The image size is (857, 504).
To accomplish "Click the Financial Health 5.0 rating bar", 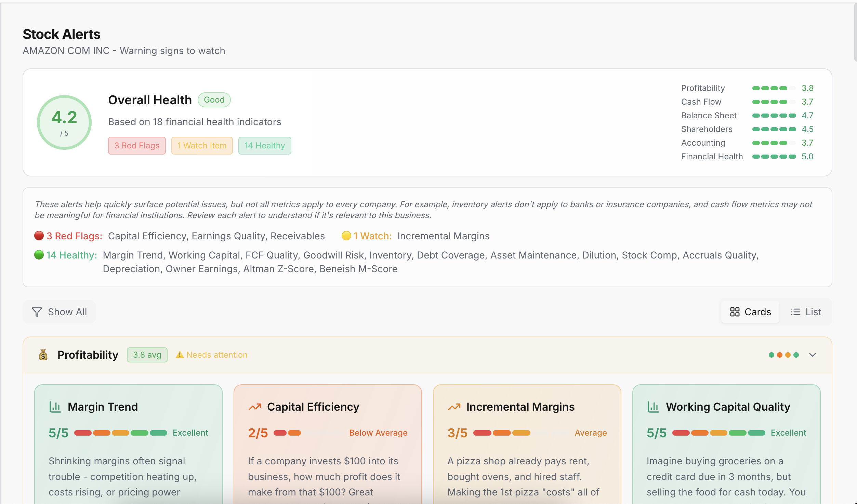I will tap(775, 156).
